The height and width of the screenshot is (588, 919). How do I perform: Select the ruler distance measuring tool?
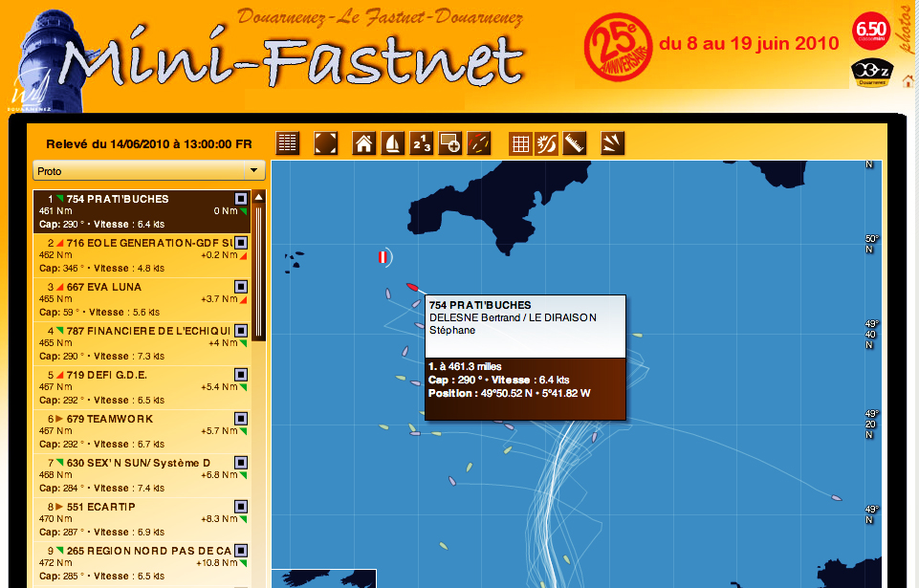(575, 143)
